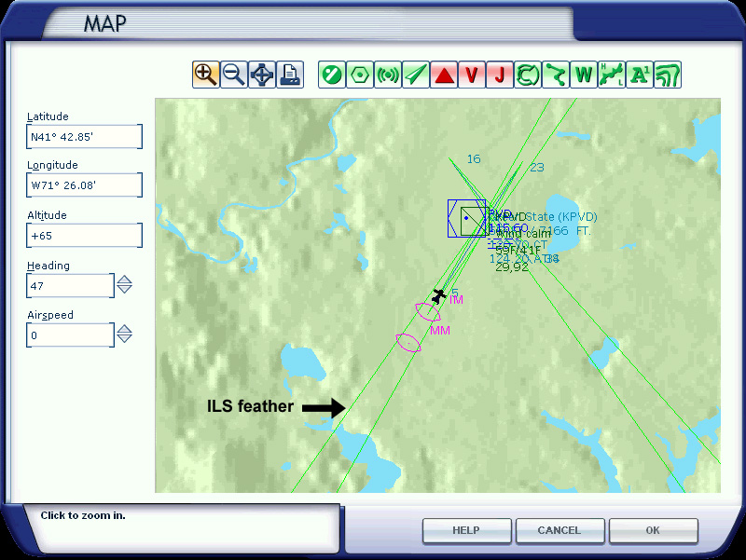This screenshot has height=560, width=746.
Task: Print the map with the printer icon
Action: click(290, 75)
